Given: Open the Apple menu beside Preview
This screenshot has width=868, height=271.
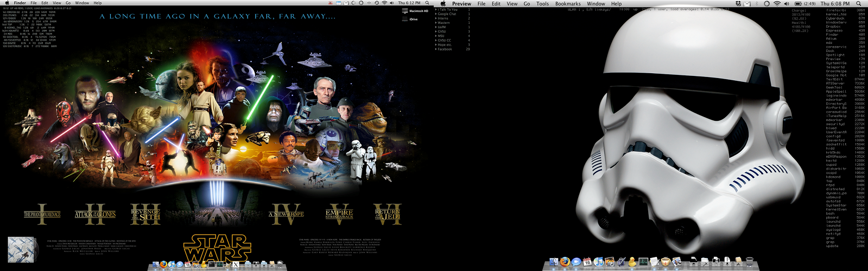Looking at the screenshot, I should pos(442,4).
